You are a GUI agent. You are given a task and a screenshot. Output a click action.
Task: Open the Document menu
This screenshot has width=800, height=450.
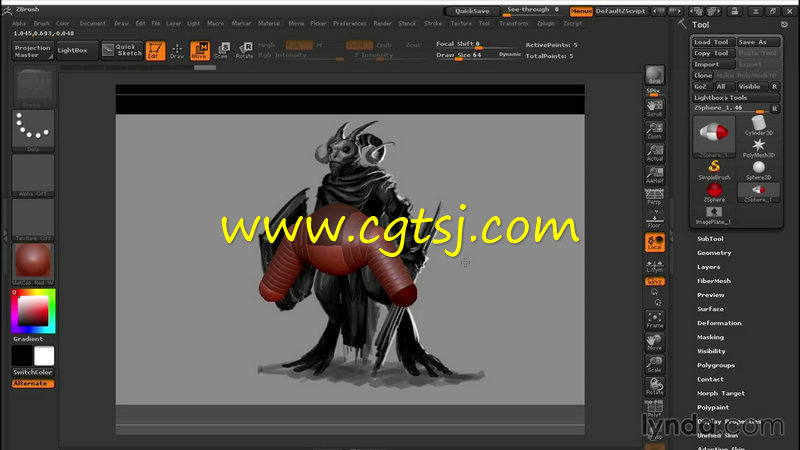coord(93,23)
